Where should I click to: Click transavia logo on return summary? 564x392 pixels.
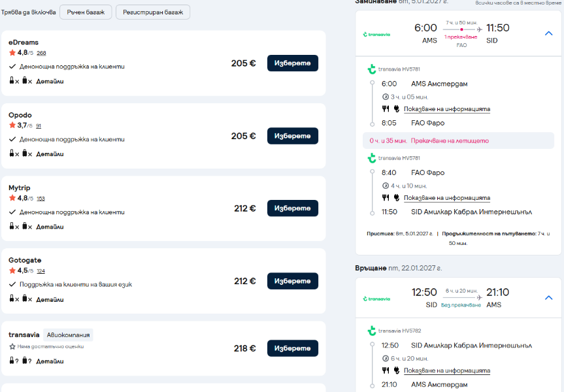pos(376,299)
